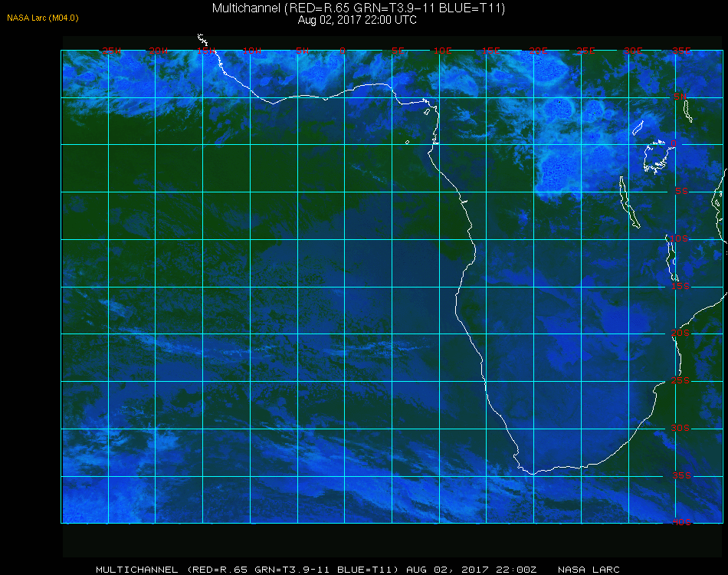728x575 pixels.
Task: Click the 'Multichannel (RED=R.65 GRN=T3.9-11 BLUE=T11)' title
Action: pos(359,8)
